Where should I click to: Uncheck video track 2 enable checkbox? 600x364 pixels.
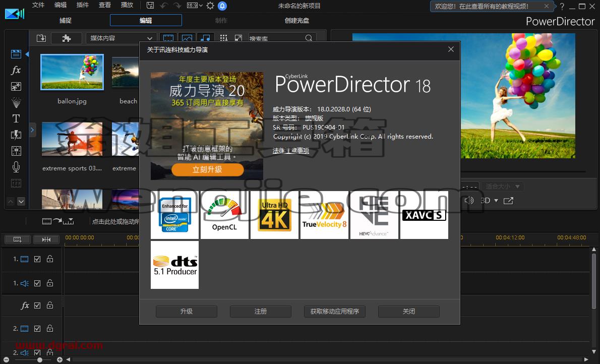coord(37,328)
